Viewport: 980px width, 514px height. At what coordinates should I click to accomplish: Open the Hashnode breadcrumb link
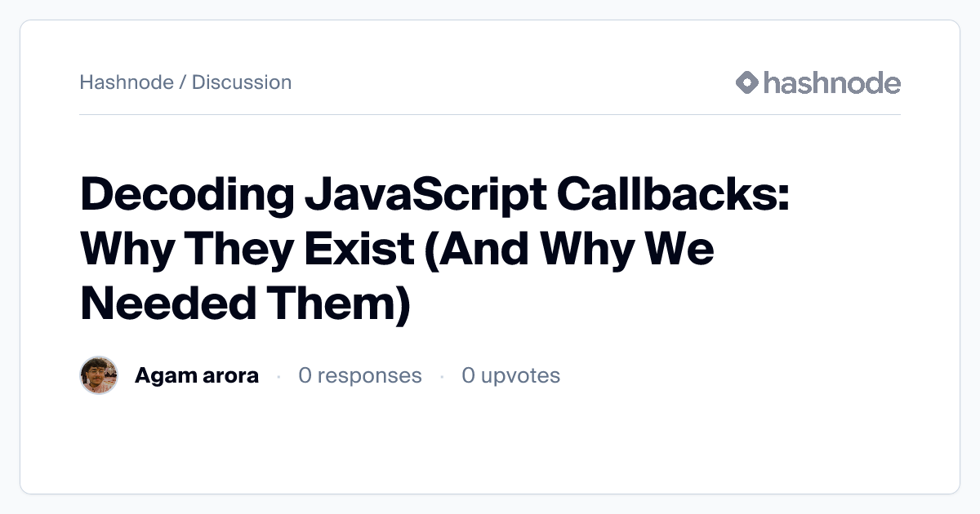coord(126,82)
